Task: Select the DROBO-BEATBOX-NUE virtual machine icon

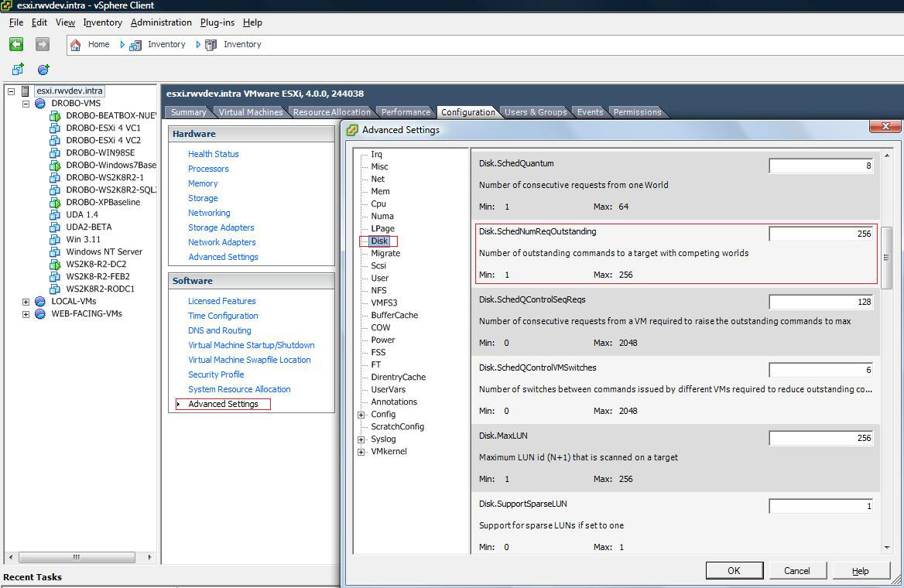Action: [x=55, y=116]
